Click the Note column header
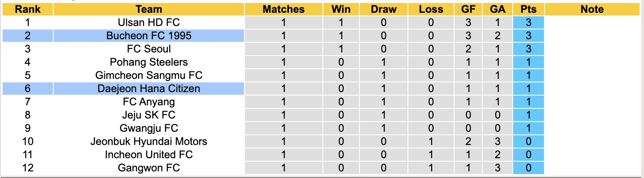The width and height of the screenshot is (644, 178). click(x=592, y=9)
